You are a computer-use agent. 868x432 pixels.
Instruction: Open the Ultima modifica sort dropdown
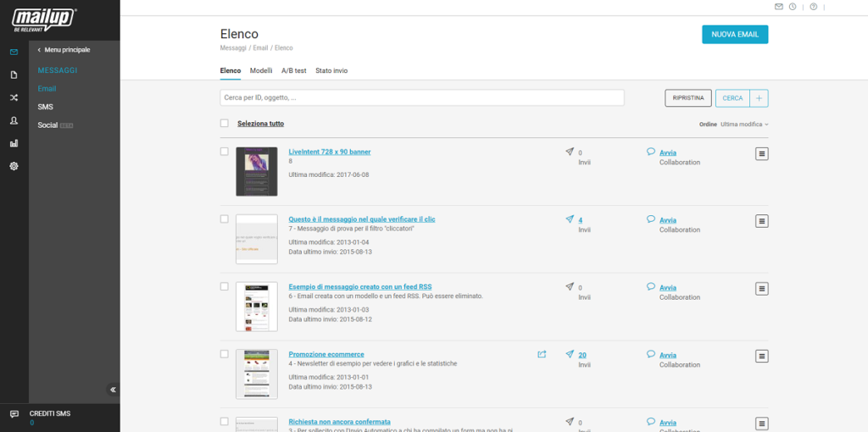[744, 125]
